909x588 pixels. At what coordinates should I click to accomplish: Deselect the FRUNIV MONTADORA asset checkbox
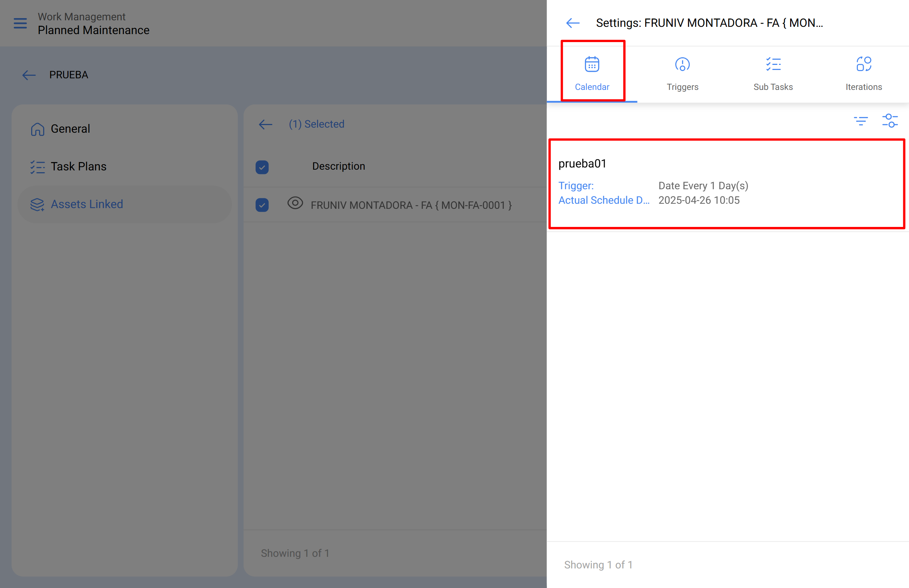(x=262, y=205)
